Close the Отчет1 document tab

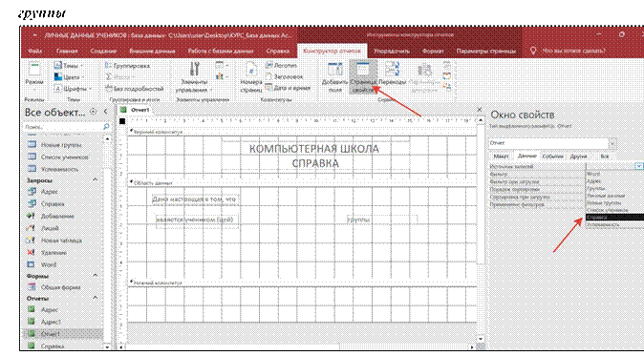tap(480, 110)
